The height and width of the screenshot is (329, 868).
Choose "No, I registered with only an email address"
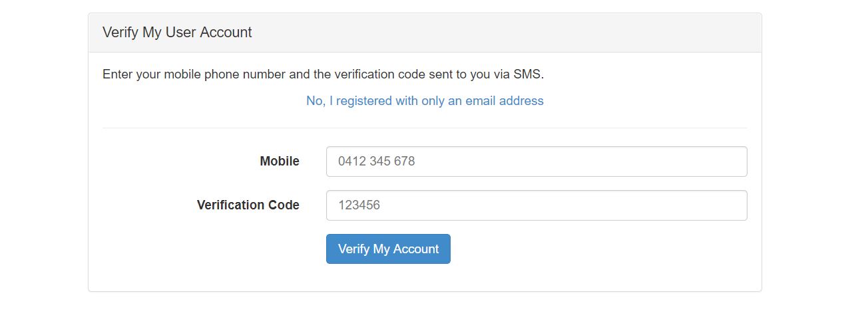(x=425, y=101)
